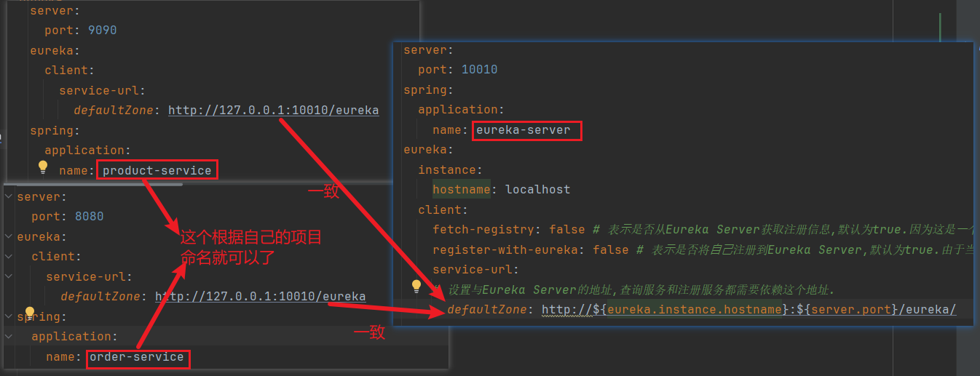Click the lightbulb beside the product-service name line
The width and height of the screenshot is (980, 376).
[x=43, y=167]
